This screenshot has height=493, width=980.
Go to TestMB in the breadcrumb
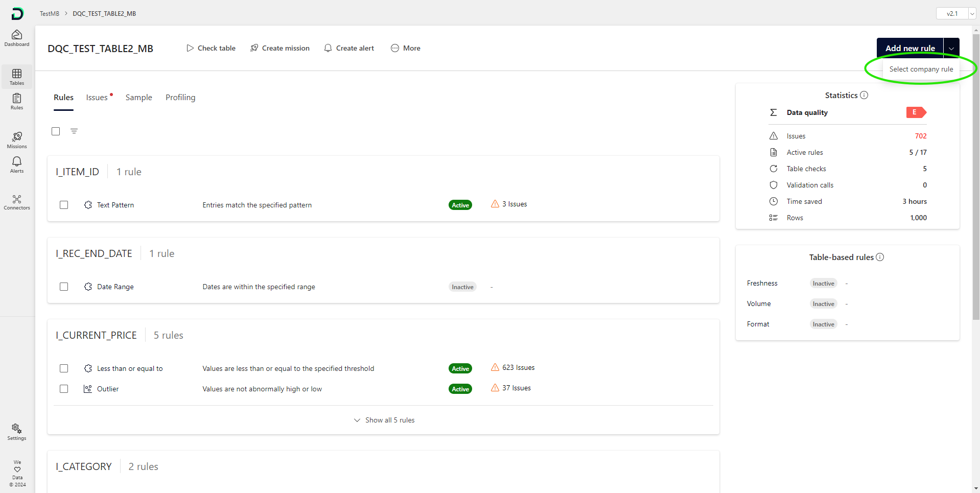tap(50, 14)
